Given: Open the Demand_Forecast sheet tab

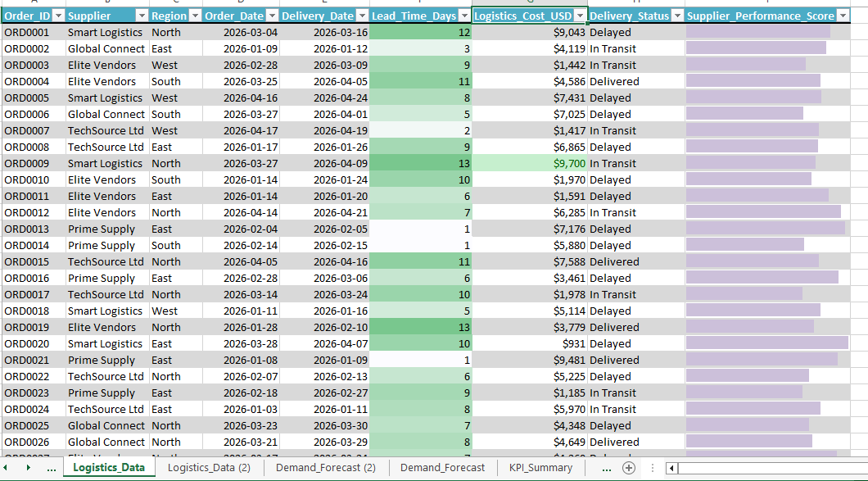Looking at the screenshot, I should point(442,468).
